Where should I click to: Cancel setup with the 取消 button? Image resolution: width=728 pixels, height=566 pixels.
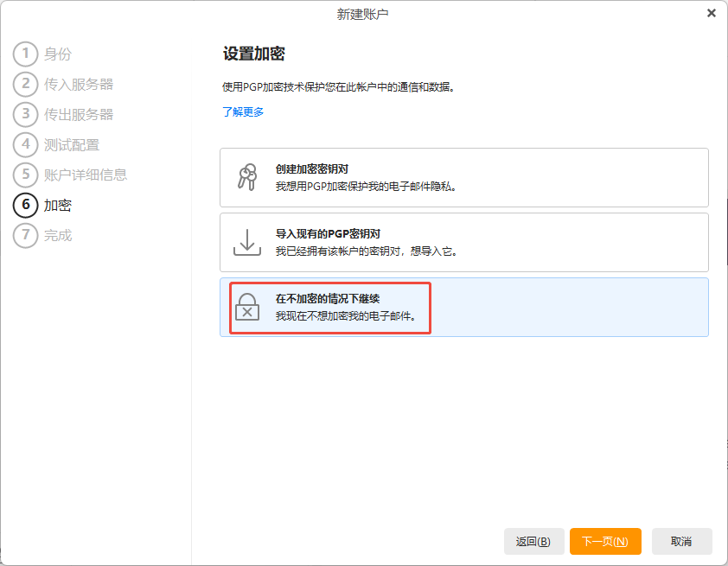681,542
